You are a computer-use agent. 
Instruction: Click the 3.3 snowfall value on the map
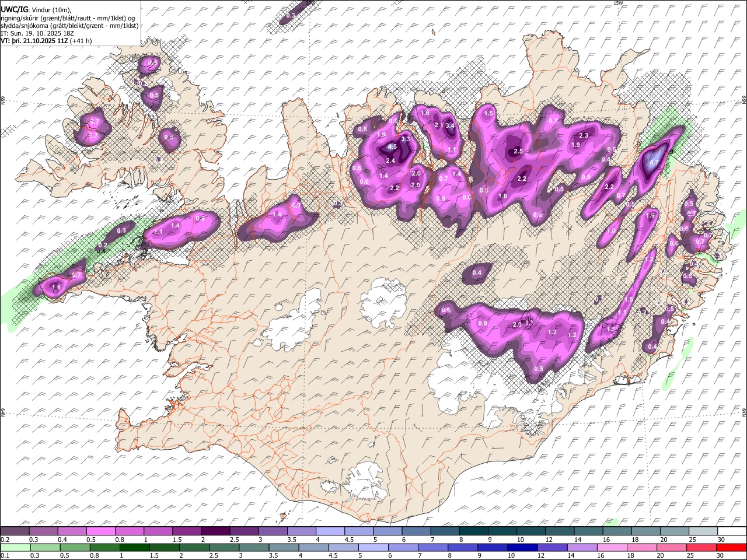pos(406,139)
